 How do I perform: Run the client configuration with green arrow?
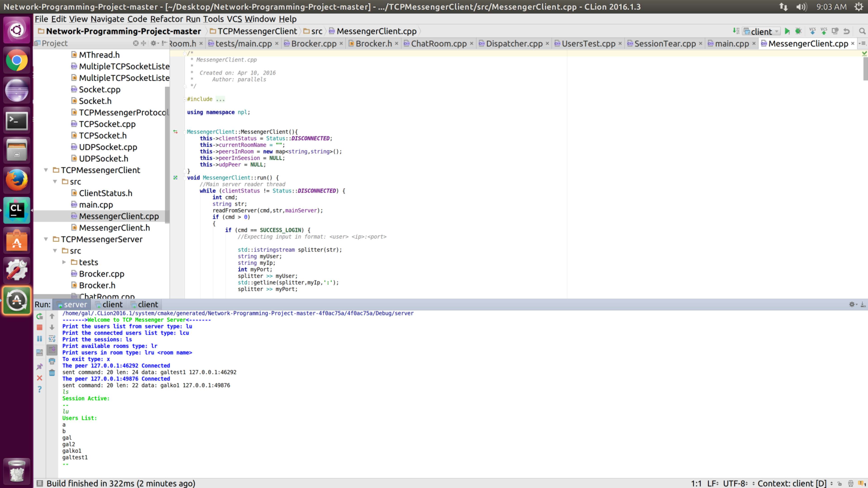(x=787, y=31)
